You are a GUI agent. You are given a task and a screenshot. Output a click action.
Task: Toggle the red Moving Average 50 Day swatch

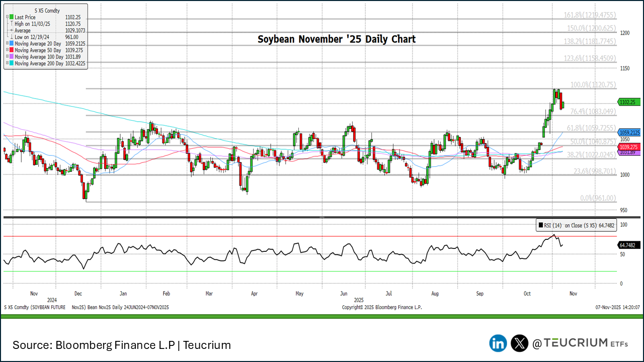11,50
